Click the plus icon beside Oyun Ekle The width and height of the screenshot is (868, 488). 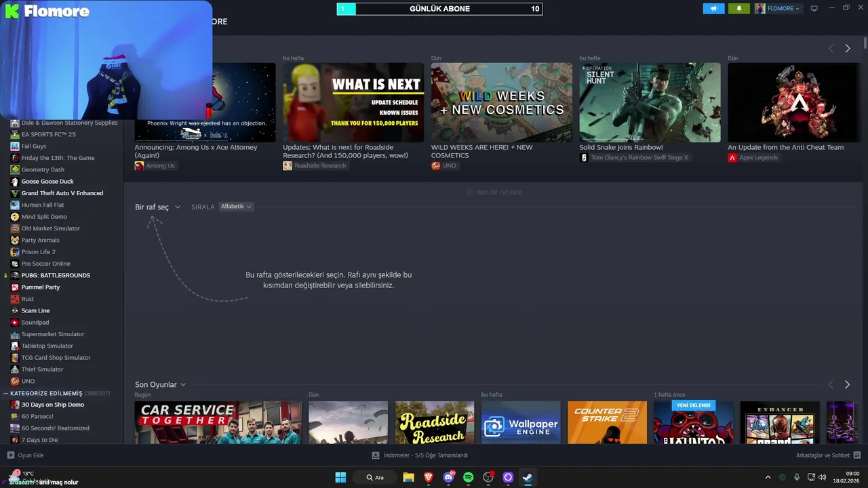[10, 455]
